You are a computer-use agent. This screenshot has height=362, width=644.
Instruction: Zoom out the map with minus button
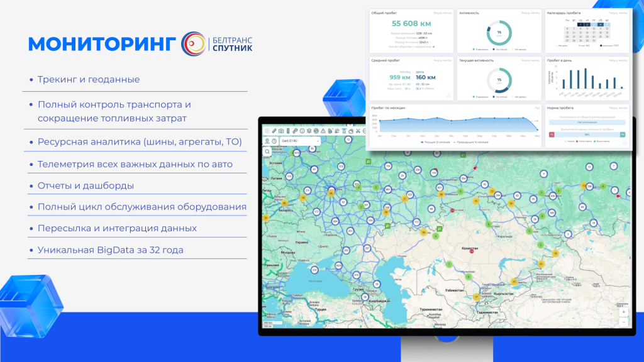(623, 322)
